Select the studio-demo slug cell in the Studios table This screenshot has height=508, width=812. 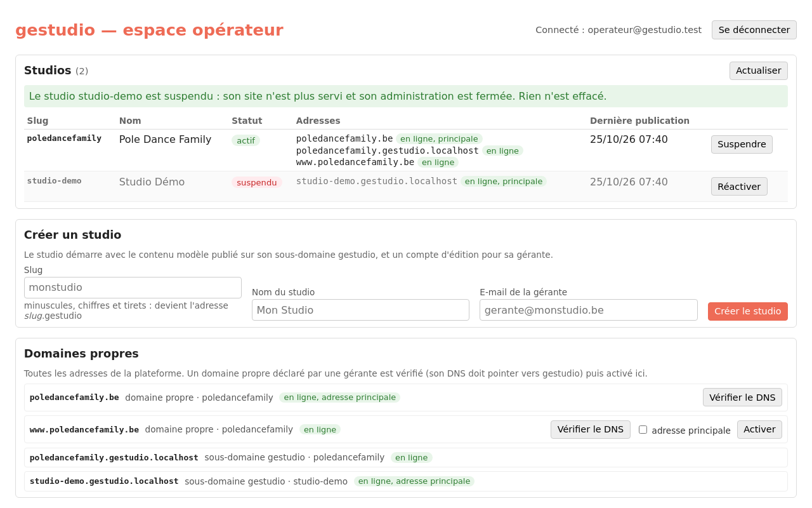coord(54,181)
